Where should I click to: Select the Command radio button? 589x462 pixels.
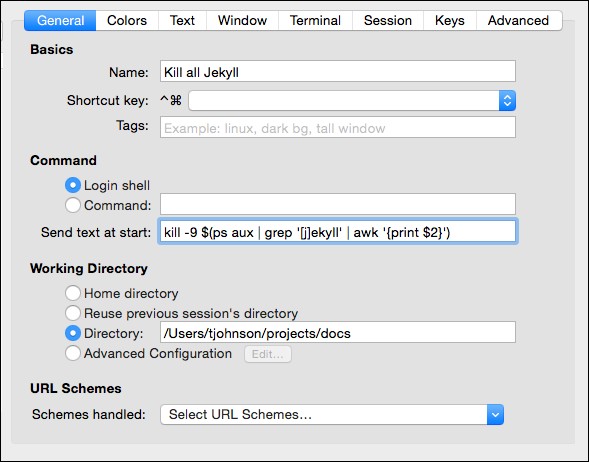click(x=72, y=205)
